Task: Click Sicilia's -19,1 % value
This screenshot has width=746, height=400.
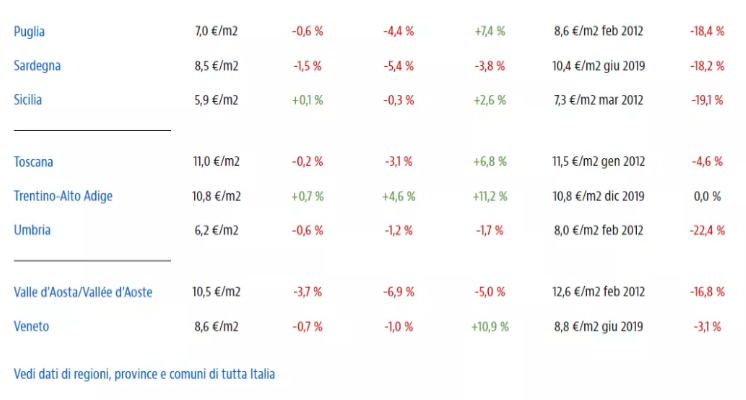Action: [707, 100]
